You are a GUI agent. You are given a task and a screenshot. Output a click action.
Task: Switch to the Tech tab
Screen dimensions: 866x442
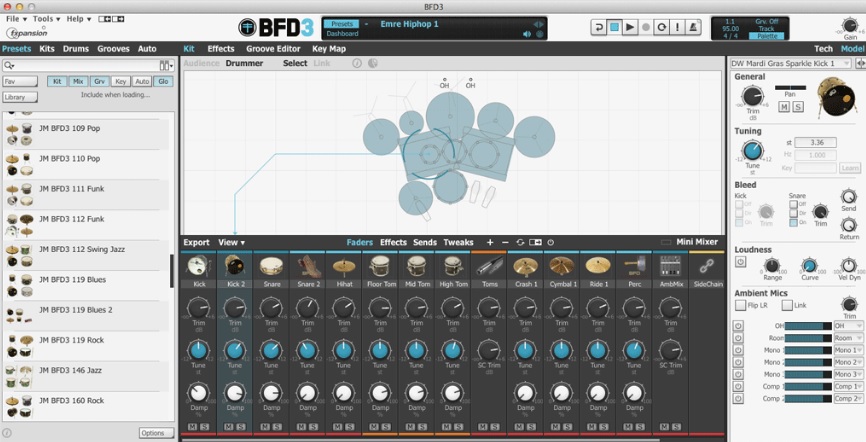point(823,49)
